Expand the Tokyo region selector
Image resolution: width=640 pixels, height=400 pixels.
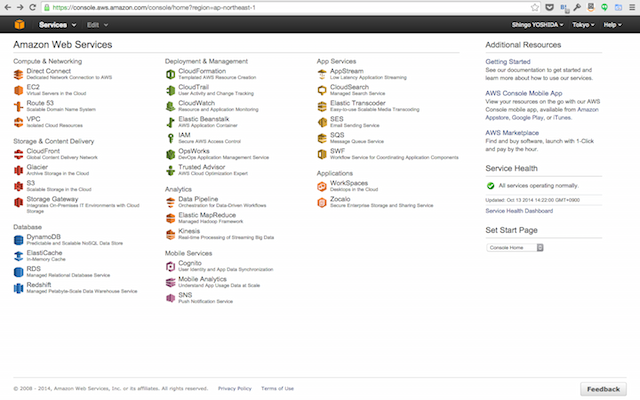coord(583,25)
